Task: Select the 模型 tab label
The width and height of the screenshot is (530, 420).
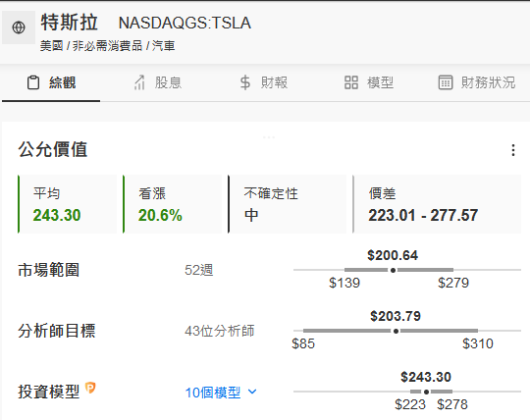Action: tap(380, 82)
